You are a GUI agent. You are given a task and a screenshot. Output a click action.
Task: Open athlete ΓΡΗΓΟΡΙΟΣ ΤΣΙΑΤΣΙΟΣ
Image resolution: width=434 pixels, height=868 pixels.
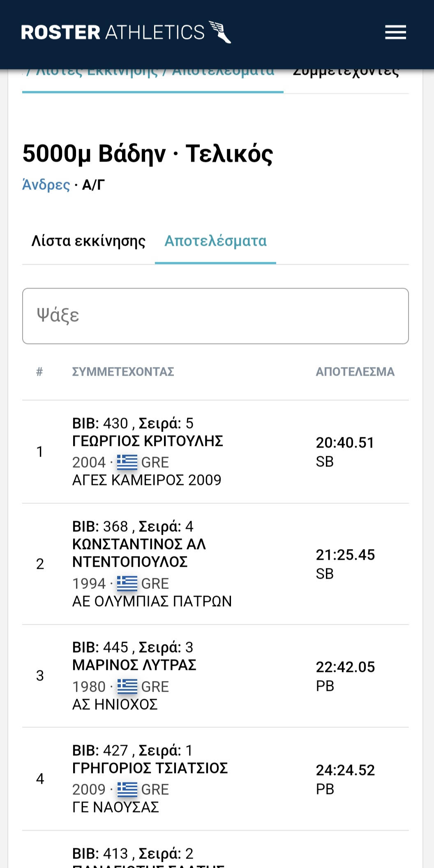tap(150, 768)
